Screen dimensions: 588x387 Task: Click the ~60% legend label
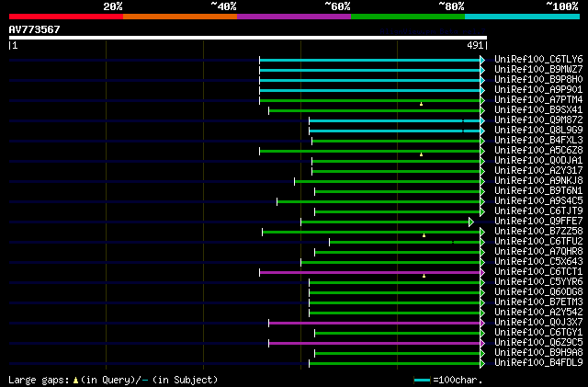(x=337, y=6)
